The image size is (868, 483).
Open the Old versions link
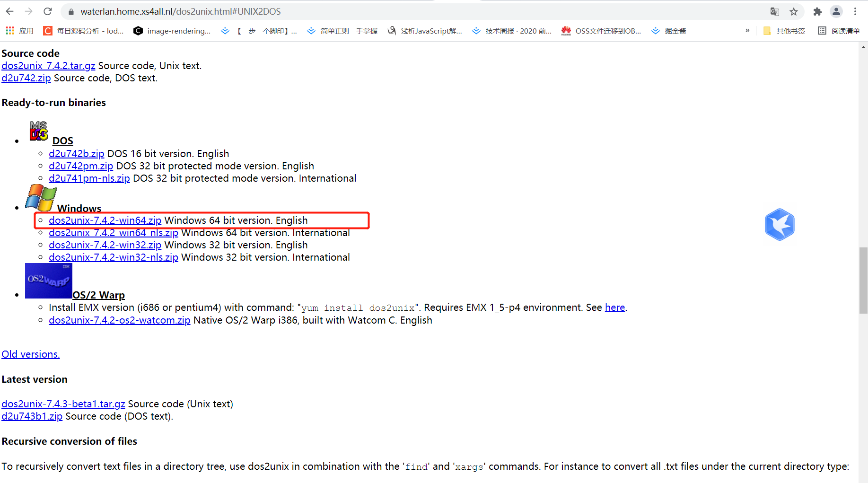[x=30, y=354]
